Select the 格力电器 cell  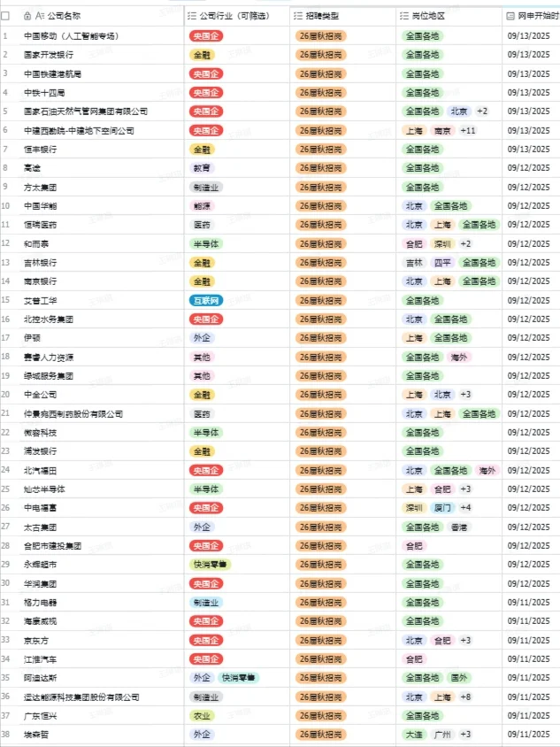(x=104, y=602)
